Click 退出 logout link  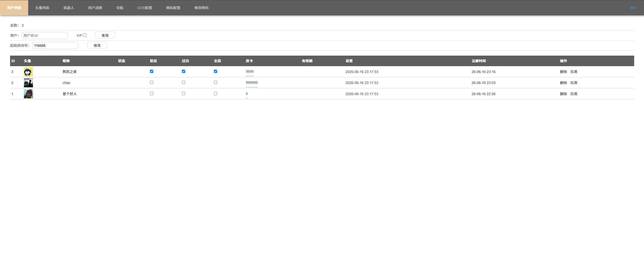click(633, 8)
